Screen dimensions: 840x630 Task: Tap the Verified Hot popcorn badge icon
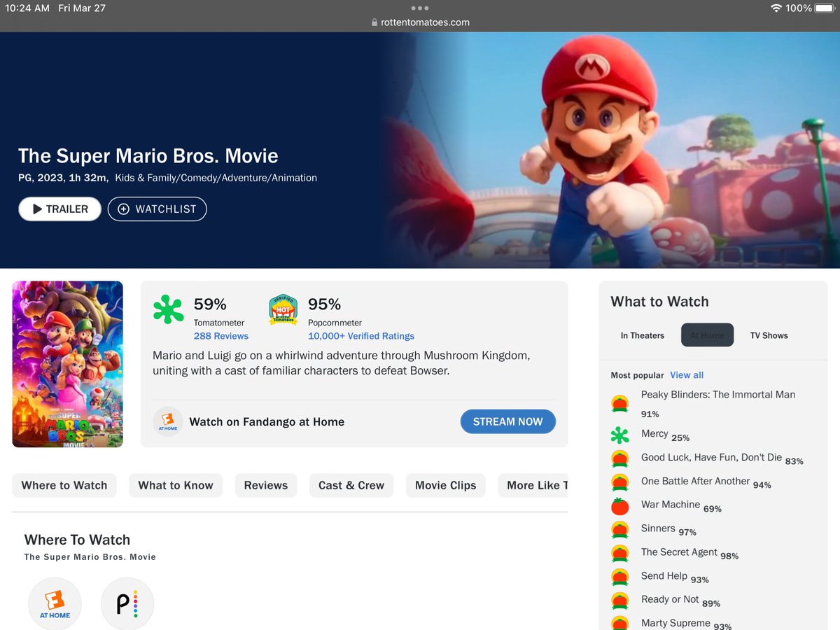click(283, 309)
